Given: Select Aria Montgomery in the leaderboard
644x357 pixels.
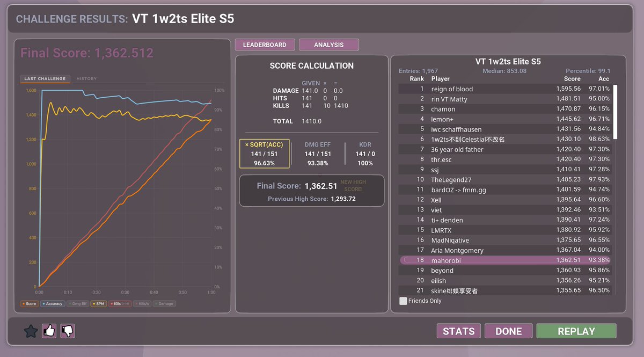Looking at the screenshot, I should (506, 250).
